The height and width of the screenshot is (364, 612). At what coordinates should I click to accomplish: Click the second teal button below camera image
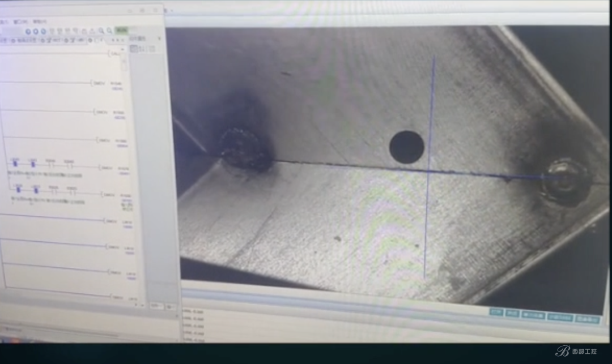(512, 314)
